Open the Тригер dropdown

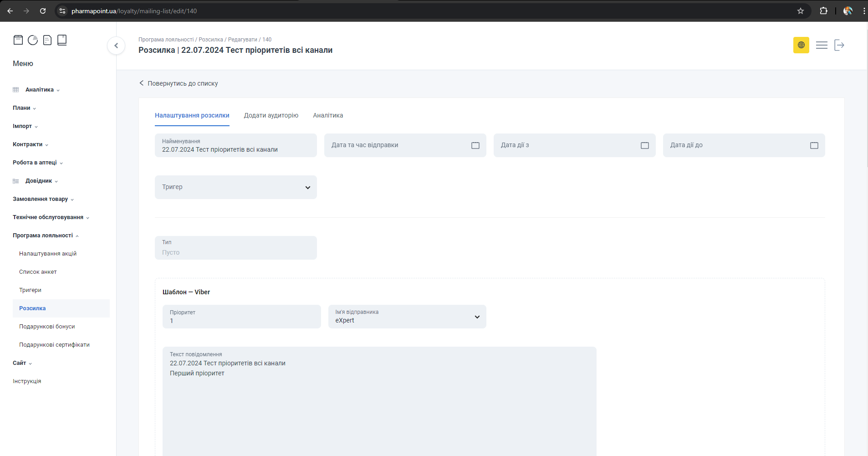pyautogui.click(x=236, y=187)
